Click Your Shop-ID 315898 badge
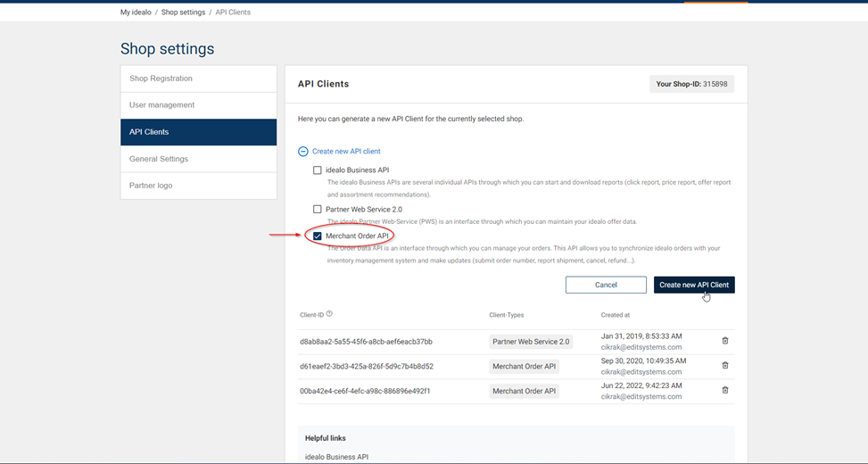Viewport: 868px width, 464px height. 691,84
